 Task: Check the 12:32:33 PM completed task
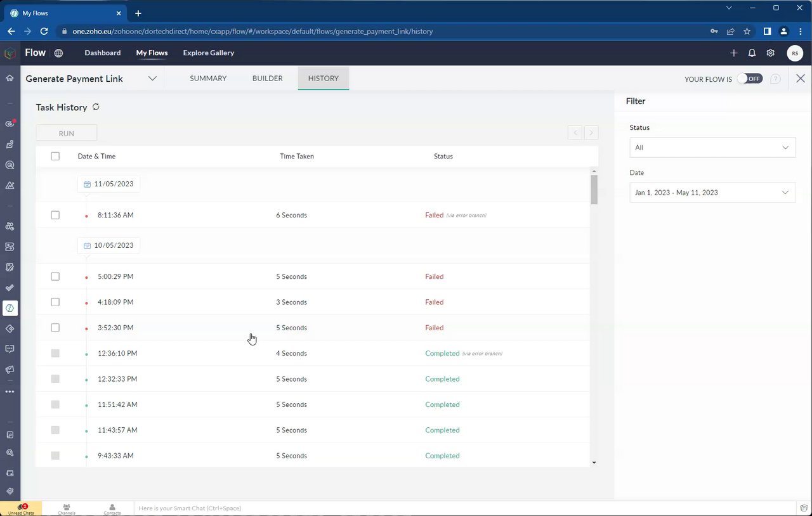55,378
